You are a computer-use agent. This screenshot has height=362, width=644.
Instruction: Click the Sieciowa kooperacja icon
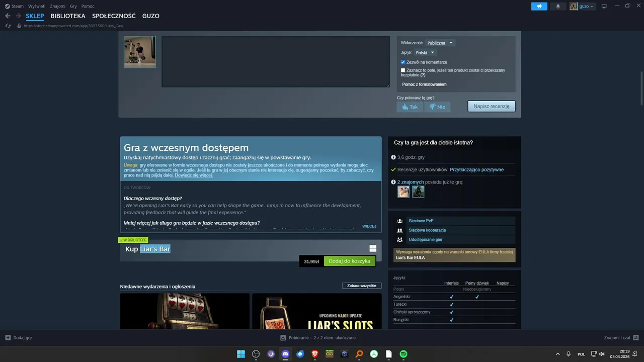coord(399,230)
